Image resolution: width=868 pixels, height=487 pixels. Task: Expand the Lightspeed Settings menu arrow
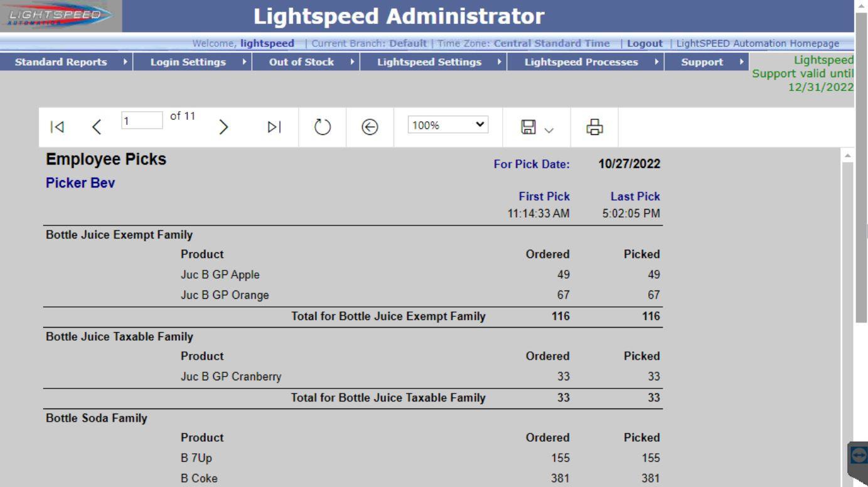point(499,62)
